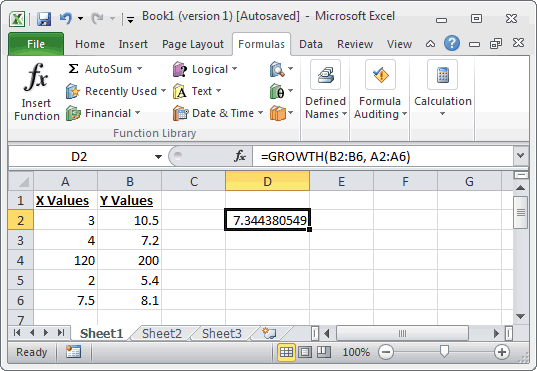Screen dimensions: 537x371
Task: Open the Recently Used functions icon
Action: tap(73, 91)
